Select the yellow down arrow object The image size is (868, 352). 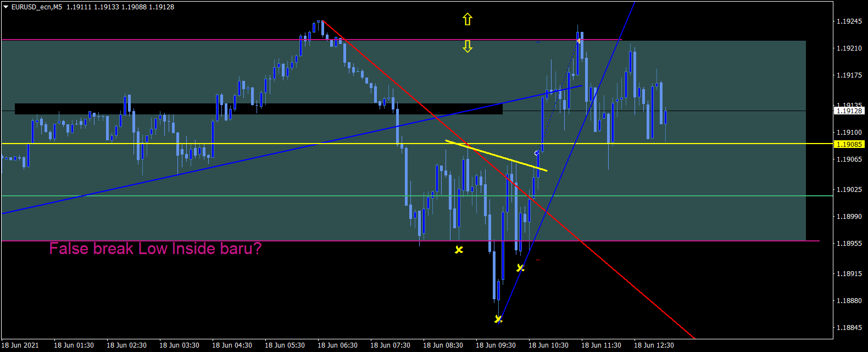(468, 46)
